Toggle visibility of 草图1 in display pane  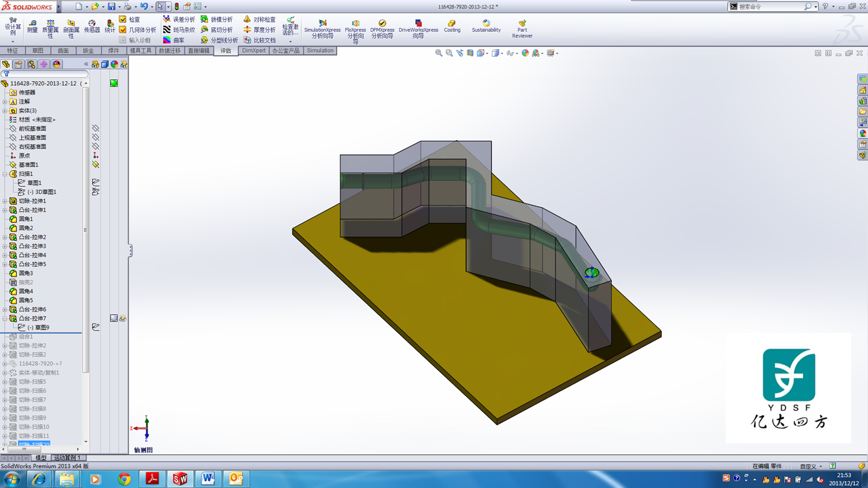click(95, 183)
